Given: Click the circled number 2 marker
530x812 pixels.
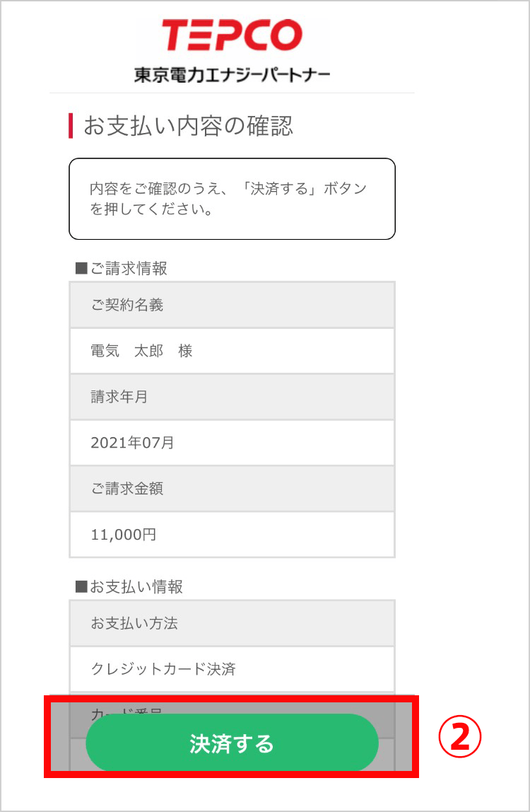Looking at the screenshot, I should click(459, 736).
